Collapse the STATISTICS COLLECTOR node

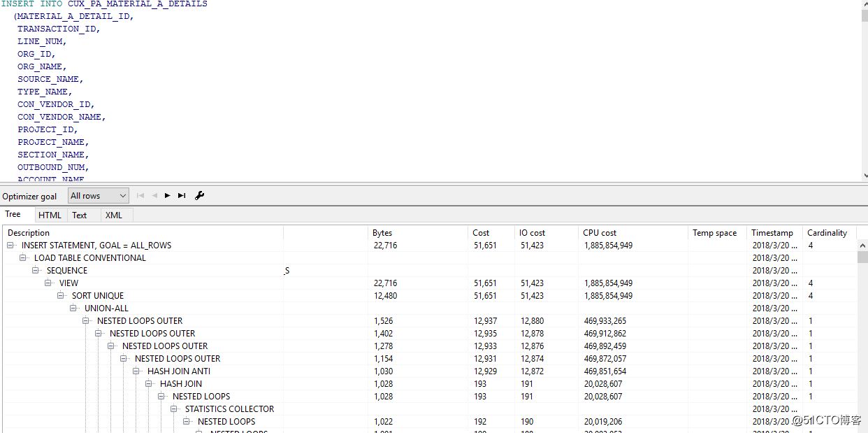[x=174, y=409]
